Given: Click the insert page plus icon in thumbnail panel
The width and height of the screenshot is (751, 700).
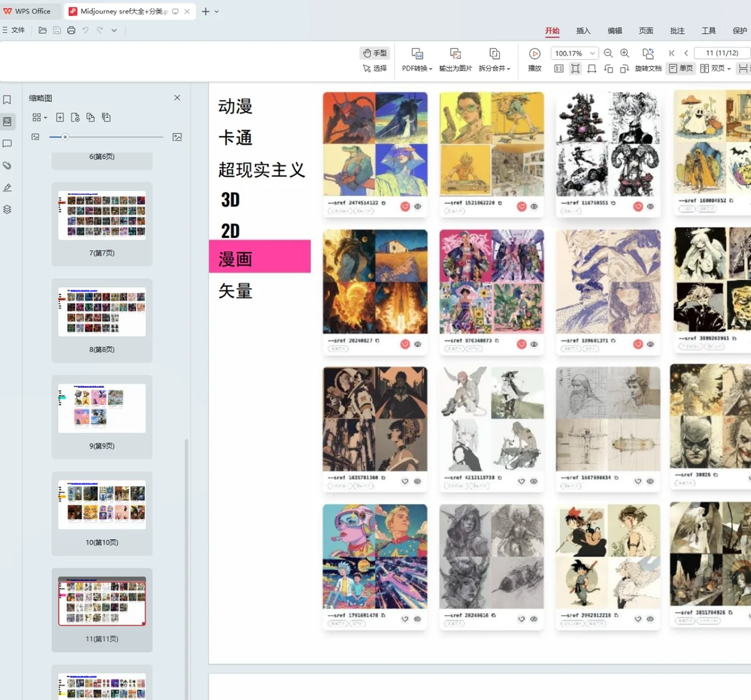Looking at the screenshot, I should [x=60, y=117].
